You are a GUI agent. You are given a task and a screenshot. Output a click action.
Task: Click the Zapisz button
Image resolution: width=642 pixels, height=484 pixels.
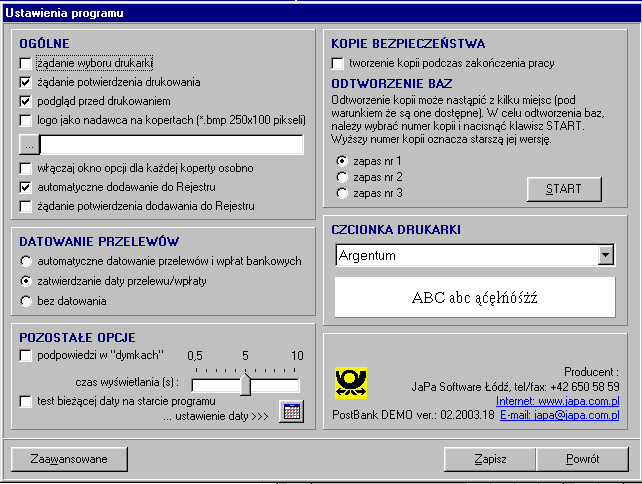click(x=490, y=459)
